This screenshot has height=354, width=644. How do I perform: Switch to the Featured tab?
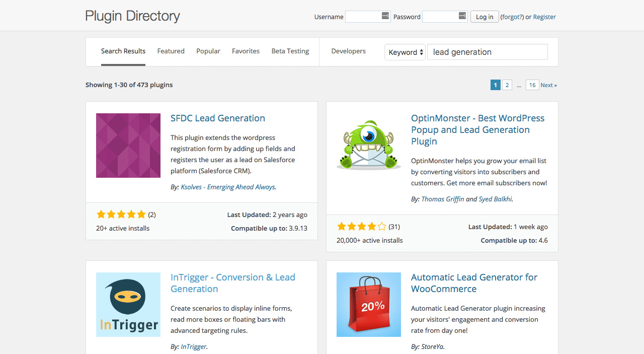[x=171, y=51]
